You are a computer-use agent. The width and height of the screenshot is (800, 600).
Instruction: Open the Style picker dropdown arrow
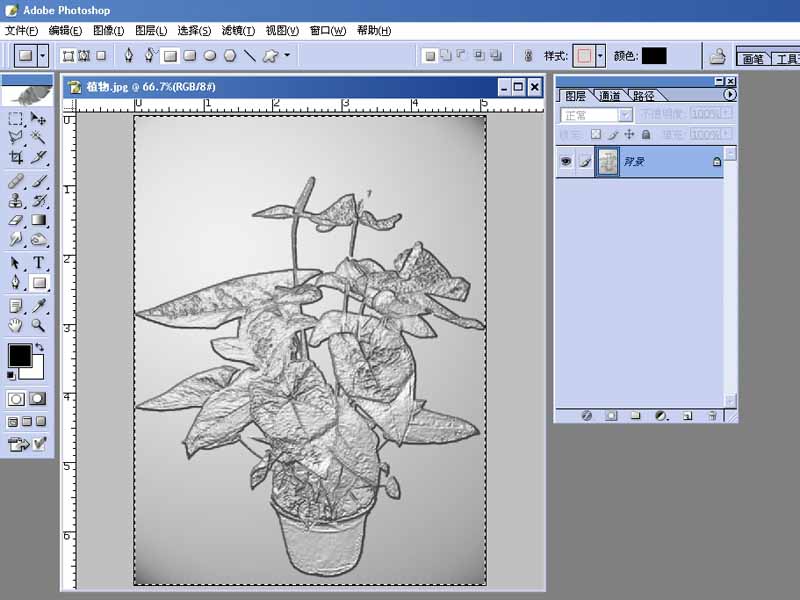[x=600, y=55]
